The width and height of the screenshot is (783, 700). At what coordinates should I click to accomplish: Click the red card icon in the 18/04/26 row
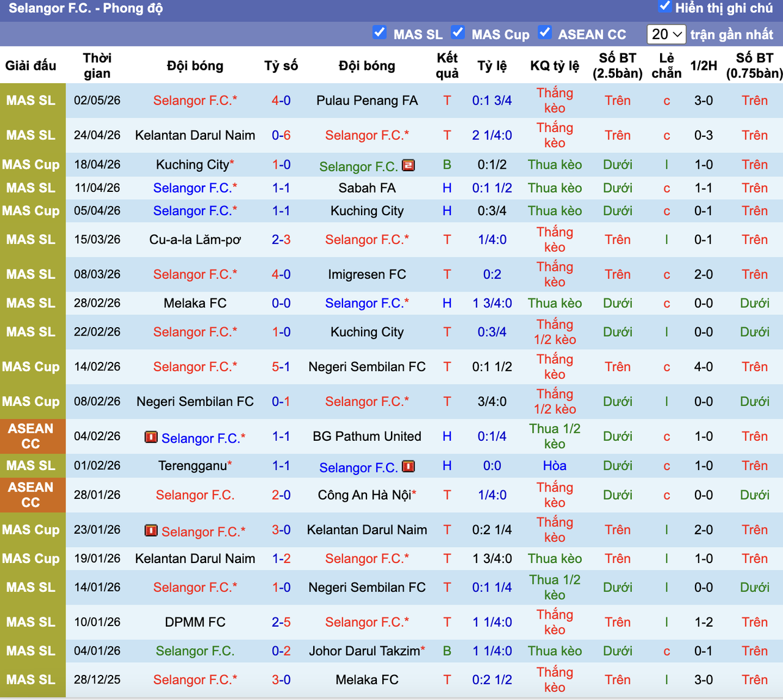pos(408,165)
